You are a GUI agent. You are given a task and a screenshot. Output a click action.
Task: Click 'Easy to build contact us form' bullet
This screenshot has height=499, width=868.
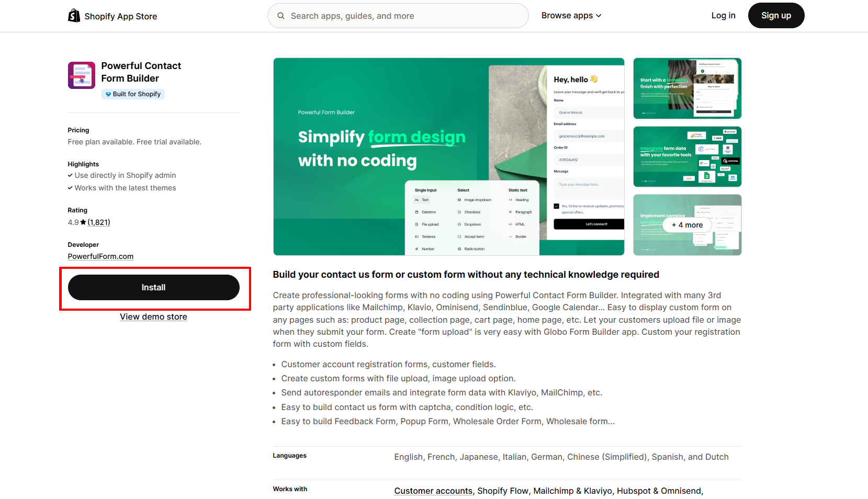(407, 407)
